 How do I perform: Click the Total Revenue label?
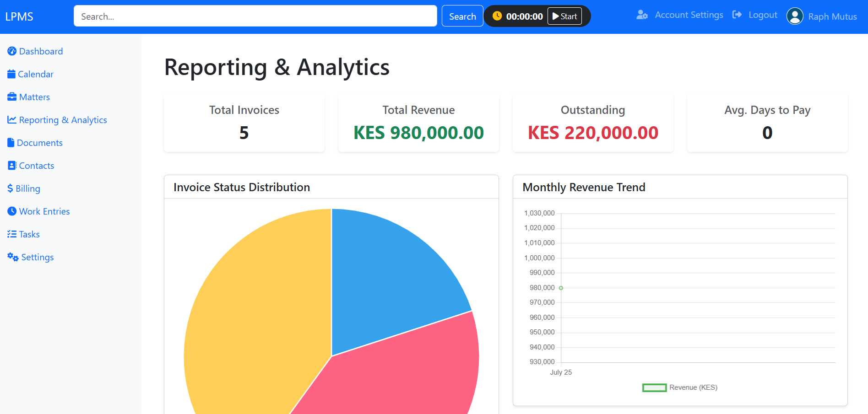click(x=418, y=110)
